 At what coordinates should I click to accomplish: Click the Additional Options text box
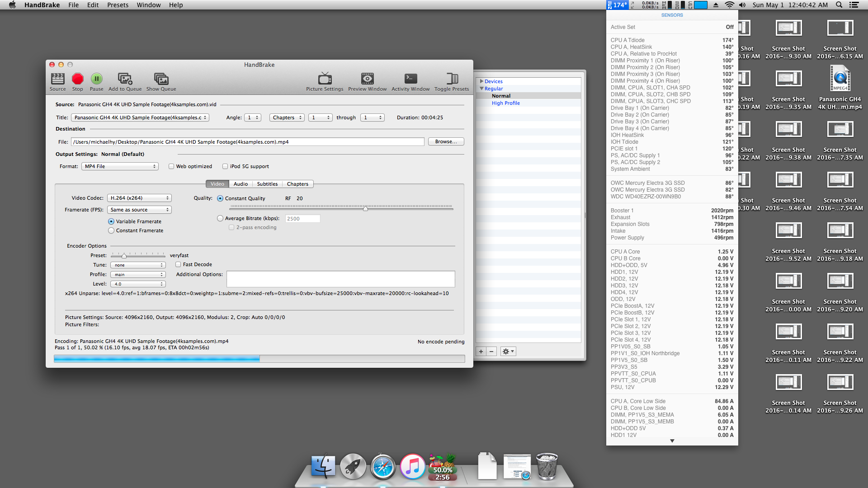coord(340,279)
